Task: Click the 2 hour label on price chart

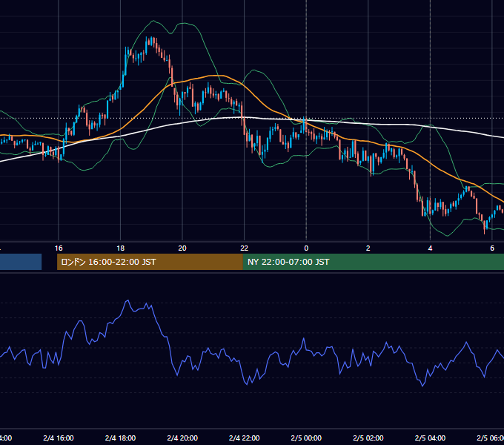Action: tap(368, 248)
